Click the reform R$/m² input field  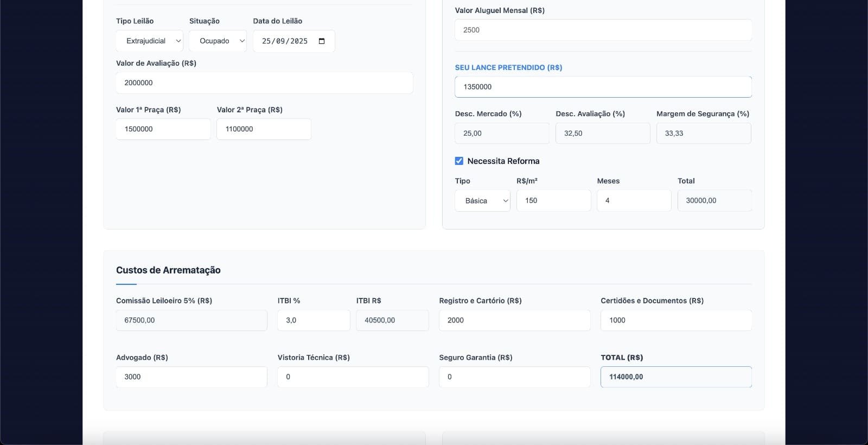553,201
